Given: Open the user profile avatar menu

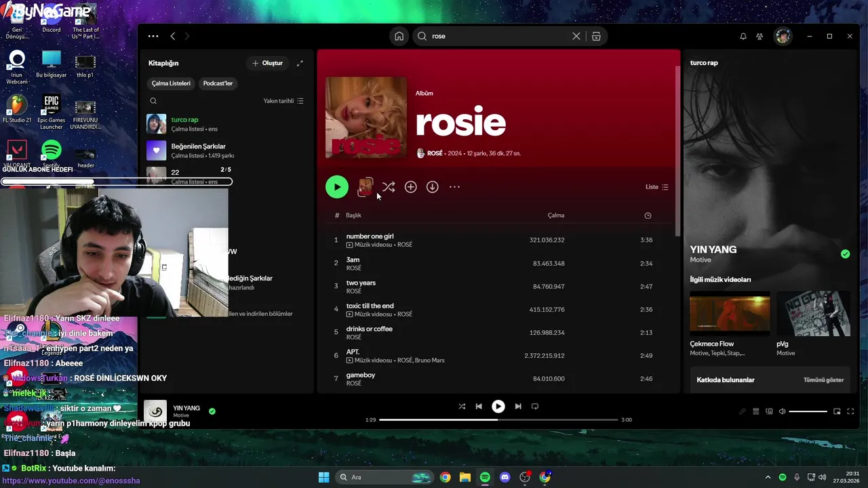Looking at the screenshot, I should pos(783,36).
